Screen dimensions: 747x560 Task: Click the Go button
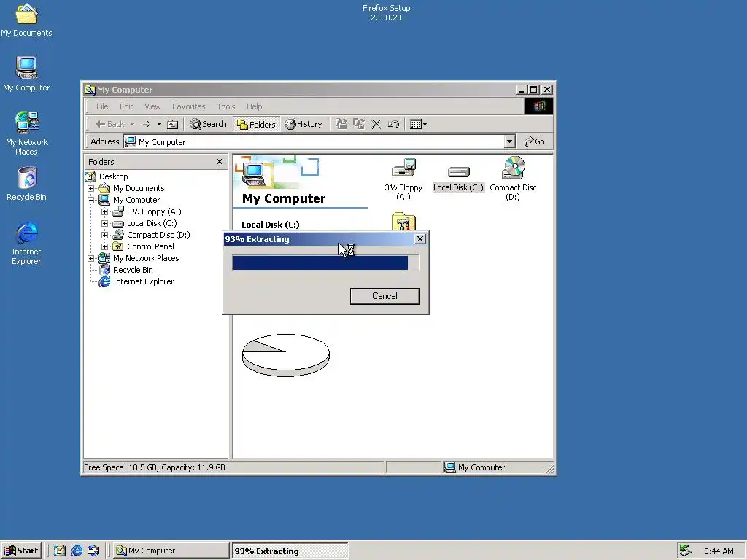point(535,141)
